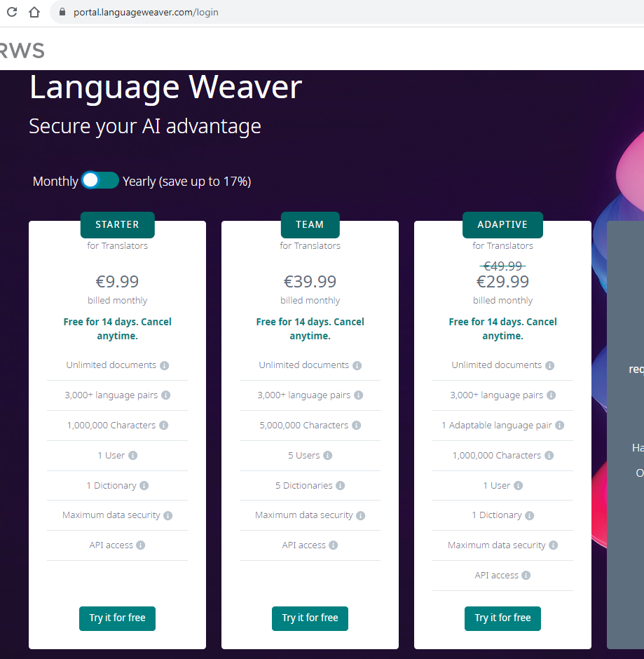644x659 pixels.
Task: Click the Language Weaver heading
Action: pos(165,88)
